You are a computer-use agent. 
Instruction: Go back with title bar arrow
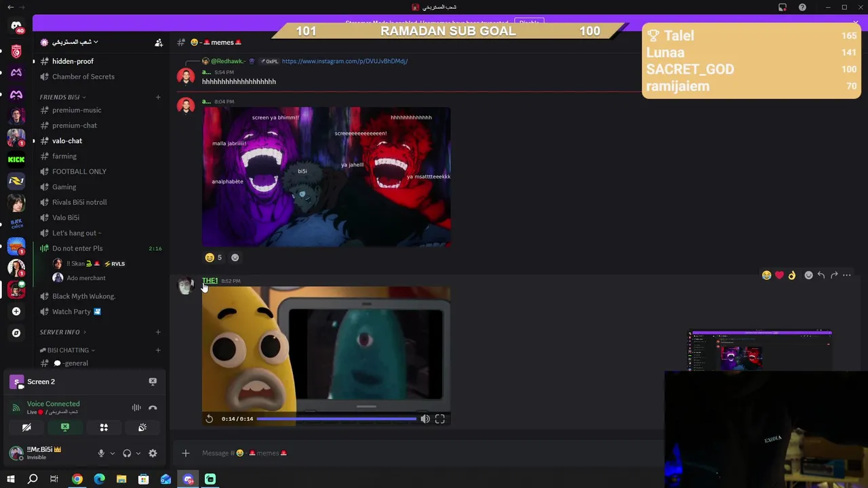[10, 7]
